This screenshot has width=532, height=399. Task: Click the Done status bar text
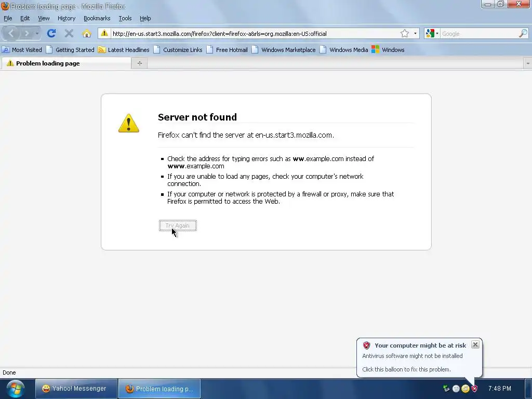pyautogui.click(x=9, y=373)
